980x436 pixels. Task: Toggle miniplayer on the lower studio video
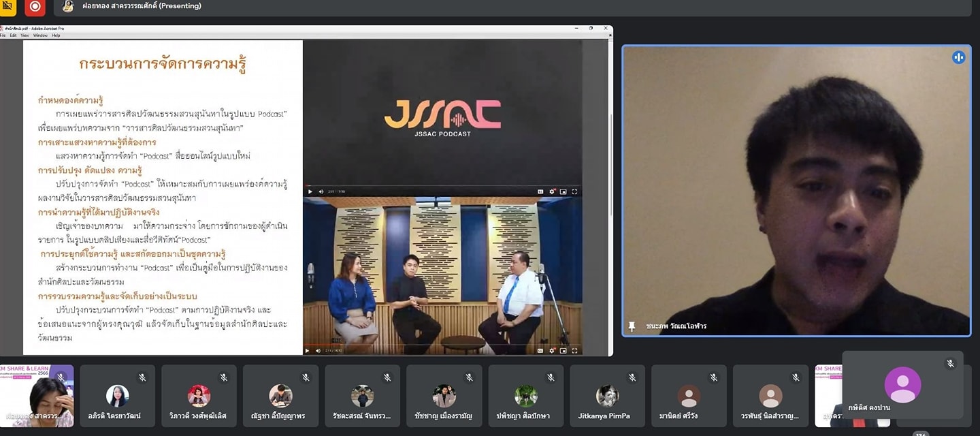pos(563,351)
